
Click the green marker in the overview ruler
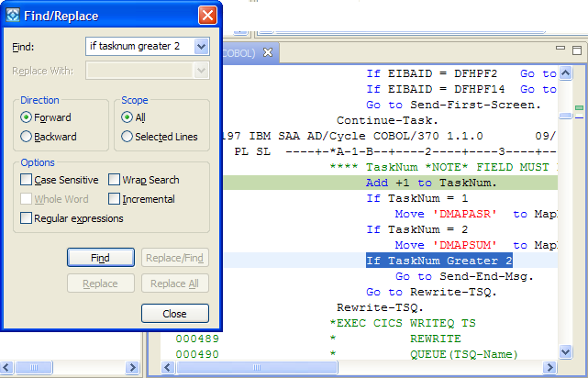coord(579,106)
